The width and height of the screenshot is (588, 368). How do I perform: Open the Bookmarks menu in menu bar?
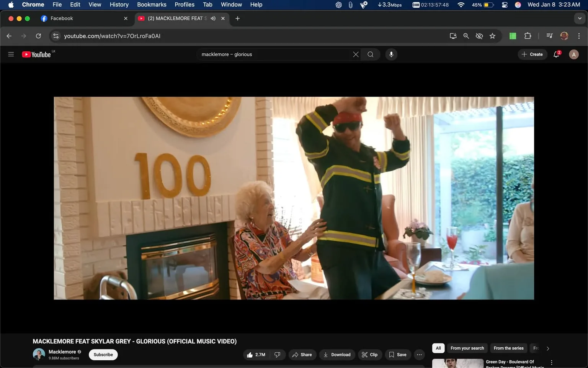tap(152, 5)
